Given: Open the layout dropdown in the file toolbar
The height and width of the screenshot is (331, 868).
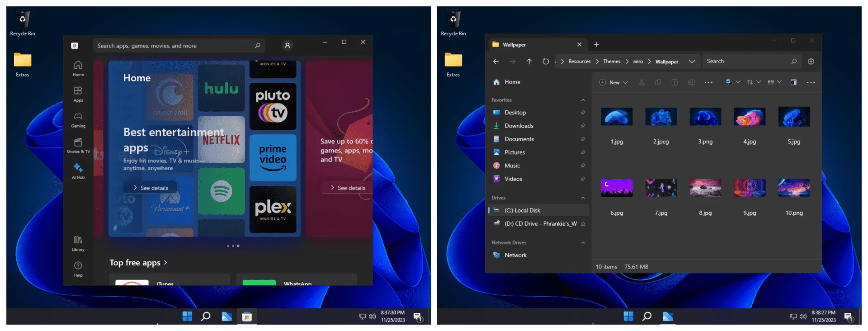Looking at the screenshot, I should click(774, 82).
